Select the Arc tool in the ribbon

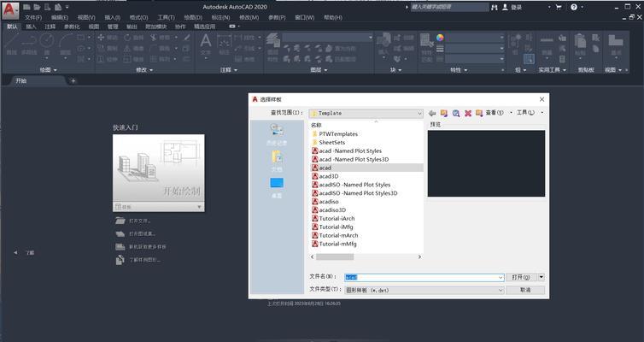click(66, 43)
